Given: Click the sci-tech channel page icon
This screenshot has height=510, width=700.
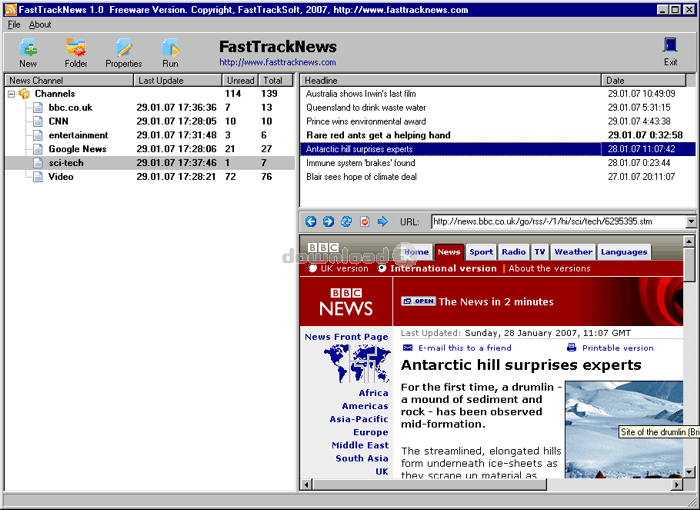Looking at the screenshot, I should tap(38, 163).
